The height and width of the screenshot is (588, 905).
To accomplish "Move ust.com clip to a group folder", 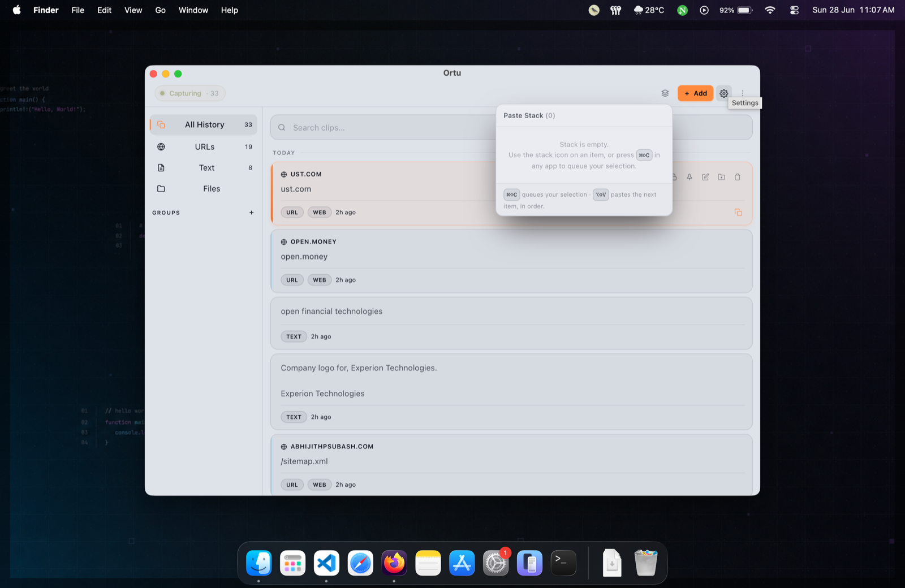I will click(721, 177).
